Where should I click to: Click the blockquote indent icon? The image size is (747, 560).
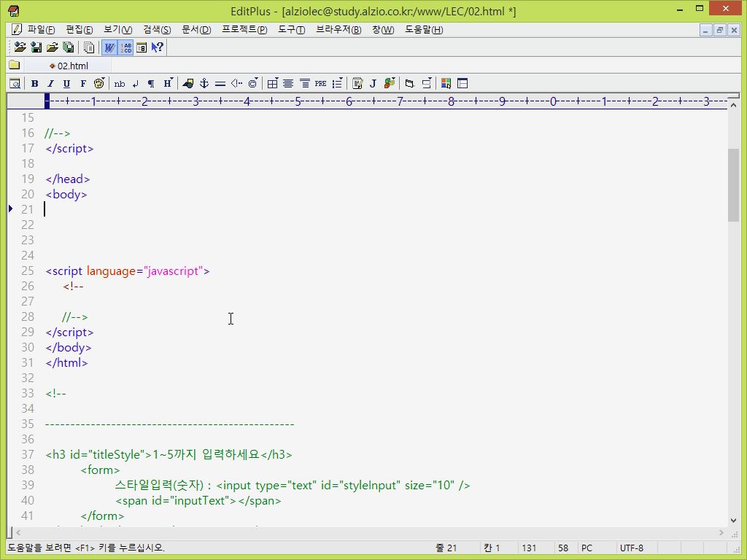click(x=304, y=83)
